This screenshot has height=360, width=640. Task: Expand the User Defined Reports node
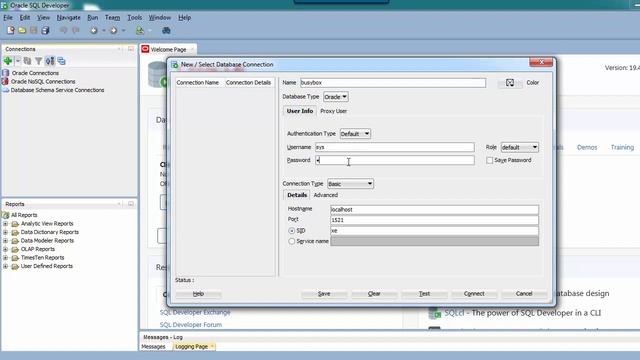pyautogui.click(x=5, y=267)
